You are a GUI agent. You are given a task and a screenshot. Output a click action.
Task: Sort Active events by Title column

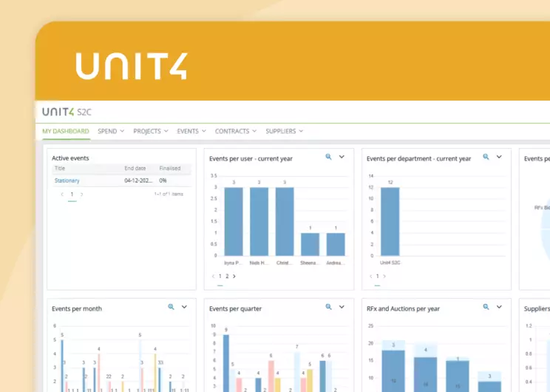[60, 169]
